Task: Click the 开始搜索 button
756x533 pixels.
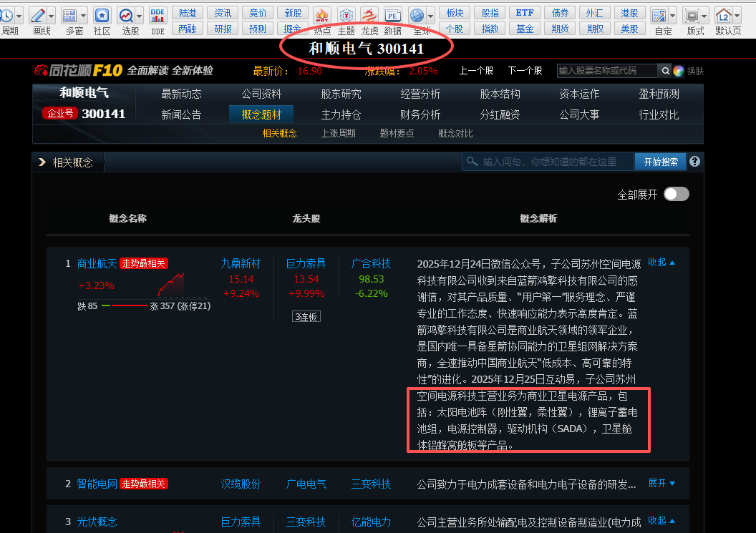Action: (x=660, y=162)
